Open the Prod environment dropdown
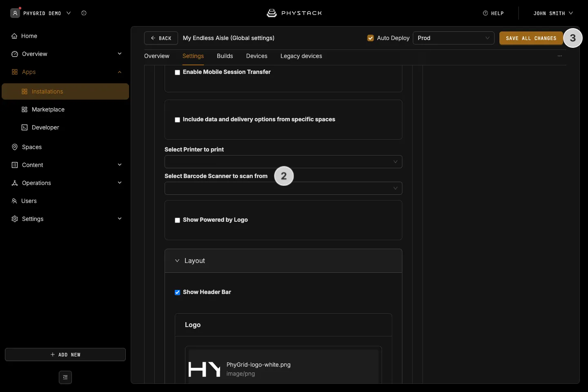588x392 pixels. pos(454,38)
